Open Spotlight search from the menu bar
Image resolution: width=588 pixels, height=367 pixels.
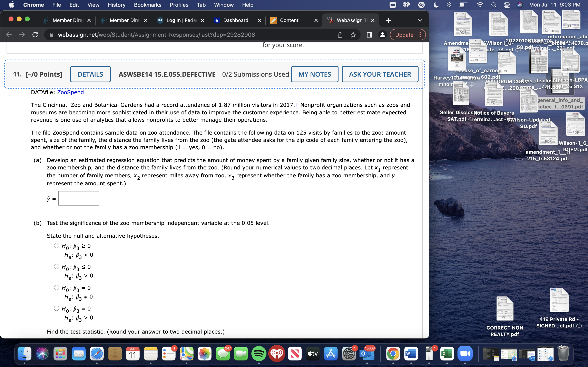coord(494,5)
